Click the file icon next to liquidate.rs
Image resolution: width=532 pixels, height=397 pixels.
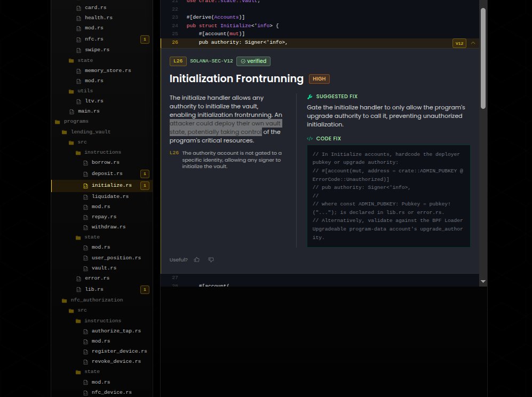[85, 197]
